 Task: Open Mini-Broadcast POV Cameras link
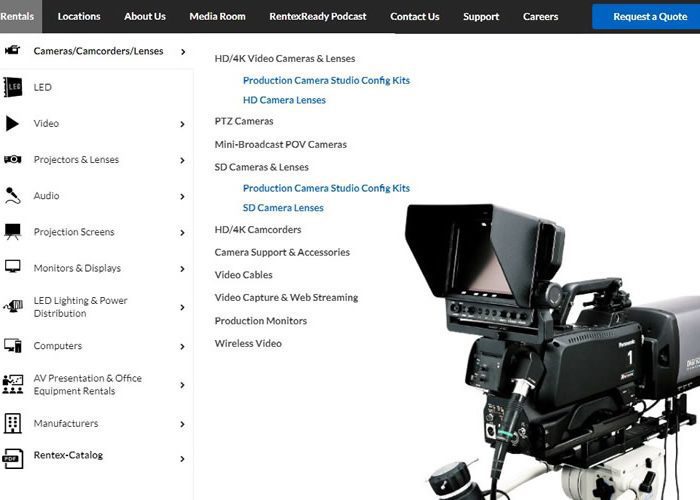pyautogui.click(x=281, y=144)
